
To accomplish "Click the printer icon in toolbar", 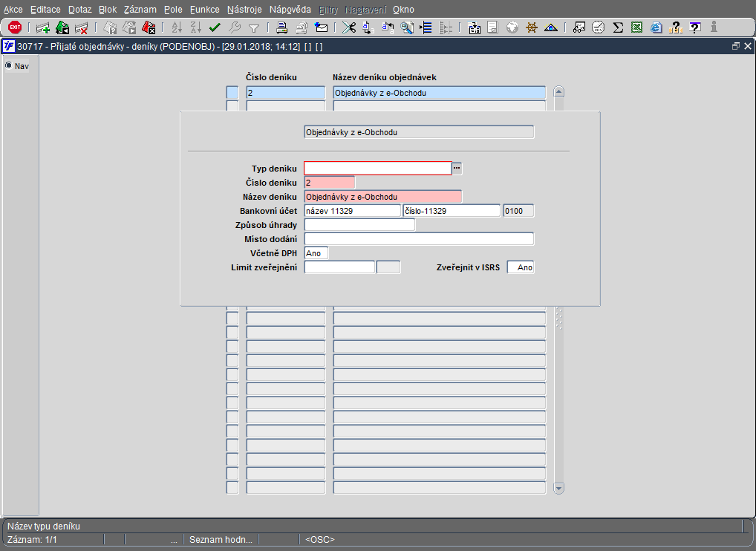I will point(282,27).
